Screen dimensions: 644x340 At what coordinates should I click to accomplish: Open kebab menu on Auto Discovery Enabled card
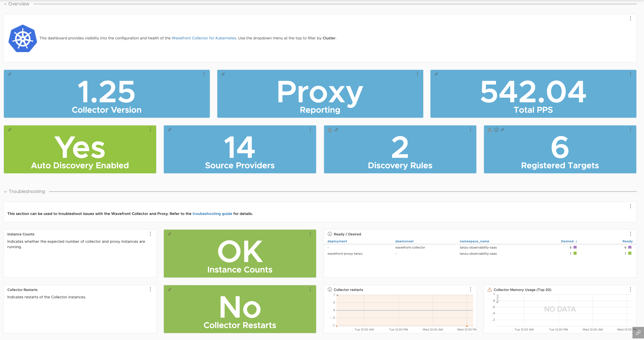[x=150, y=130]
